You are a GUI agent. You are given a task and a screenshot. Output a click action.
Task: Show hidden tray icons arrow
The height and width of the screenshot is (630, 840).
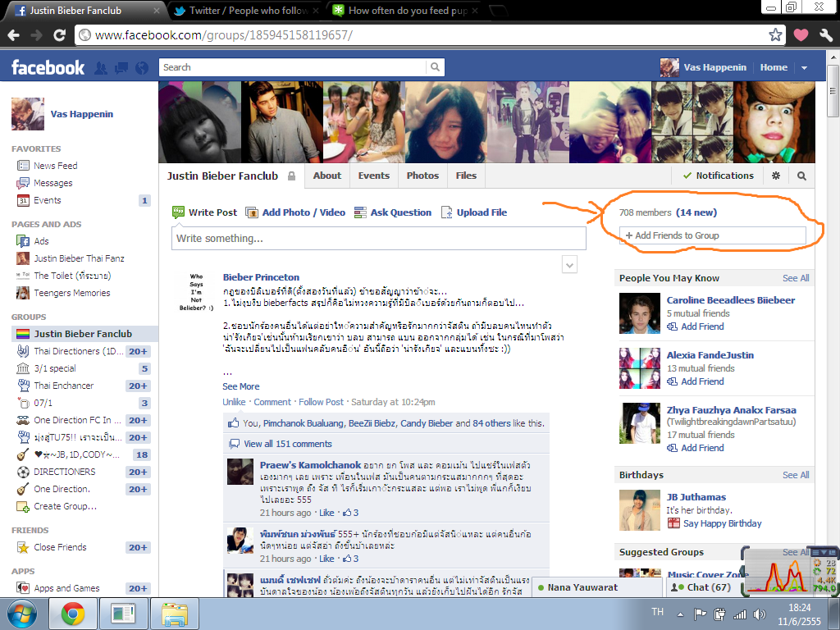(x=680, y=614)
